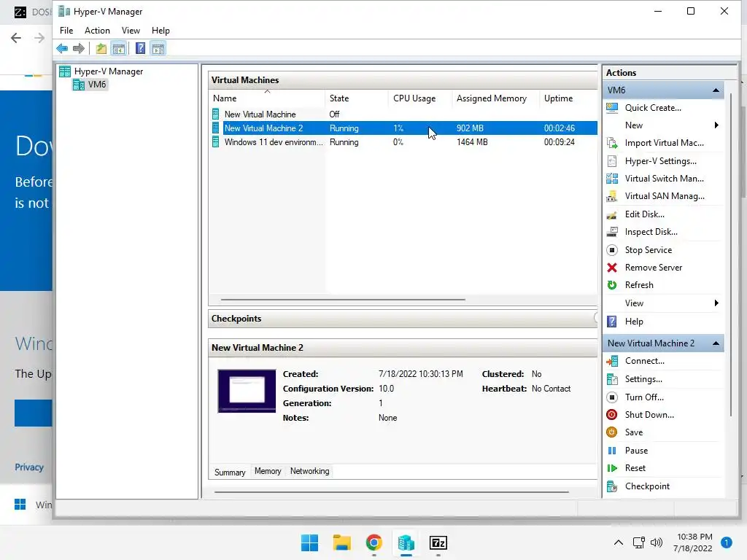
Task: Open Virtual Switch Manager action
Action: pyautogui.click(x=664, y=179)
